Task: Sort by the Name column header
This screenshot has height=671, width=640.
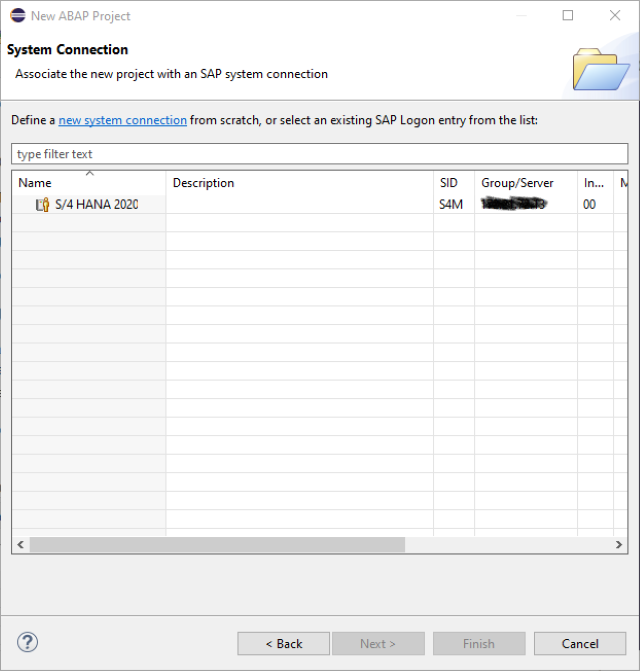Action: pos(89,183)
